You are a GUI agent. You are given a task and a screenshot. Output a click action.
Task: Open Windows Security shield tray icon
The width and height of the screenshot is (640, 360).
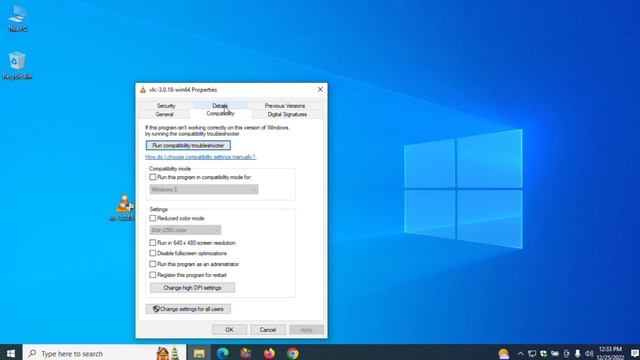tap(543, 353)
